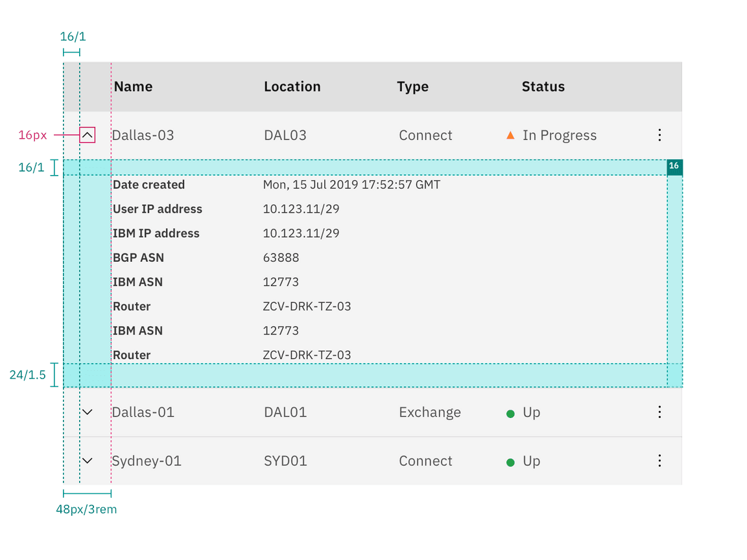
Task: Click the value 63888
Action: tap(281, 257)
